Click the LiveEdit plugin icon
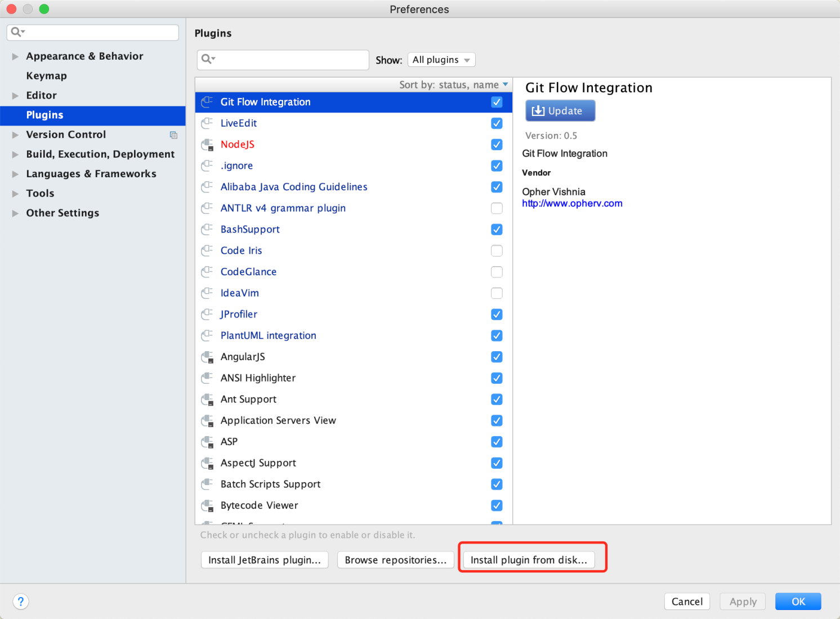 (207, 123)
